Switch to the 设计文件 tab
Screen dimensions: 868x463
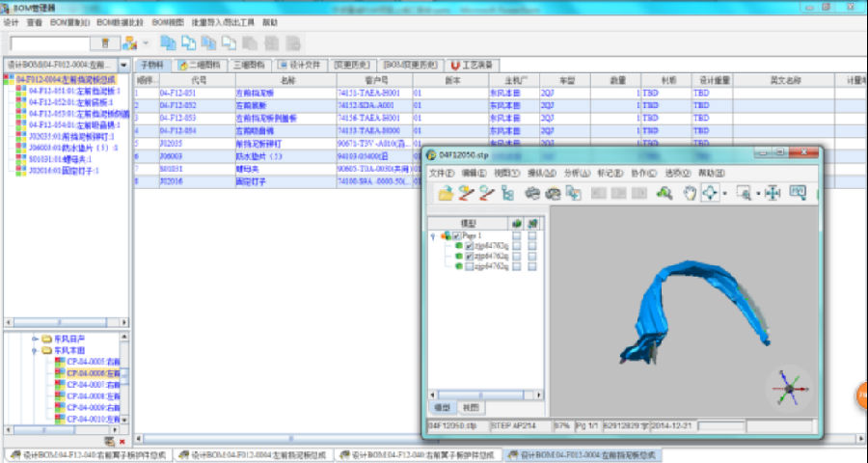point(300,65)
